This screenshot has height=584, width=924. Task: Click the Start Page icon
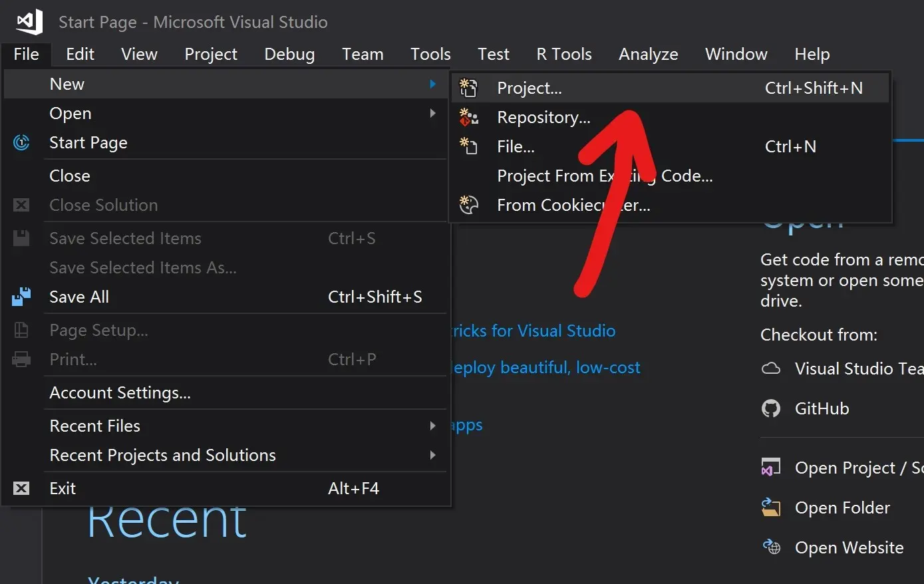point(21,142)
